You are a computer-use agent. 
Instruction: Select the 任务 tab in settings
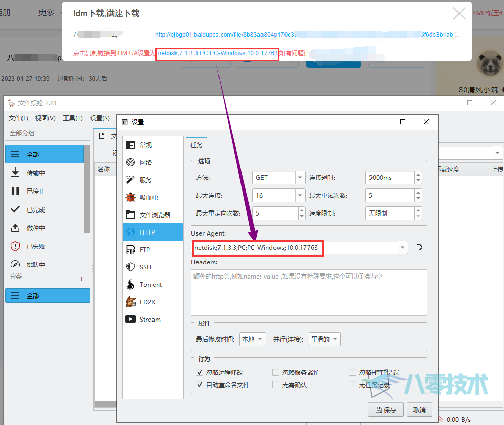click(x=196, y=145)
